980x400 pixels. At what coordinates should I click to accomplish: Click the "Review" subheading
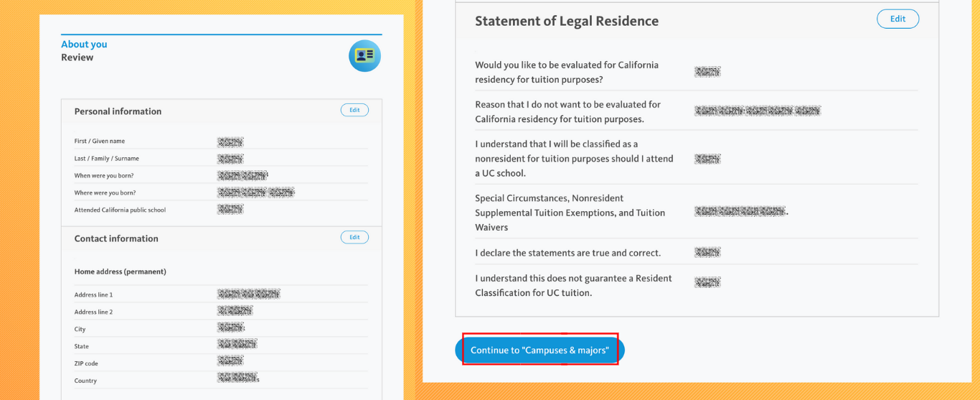tap(77, 57)
